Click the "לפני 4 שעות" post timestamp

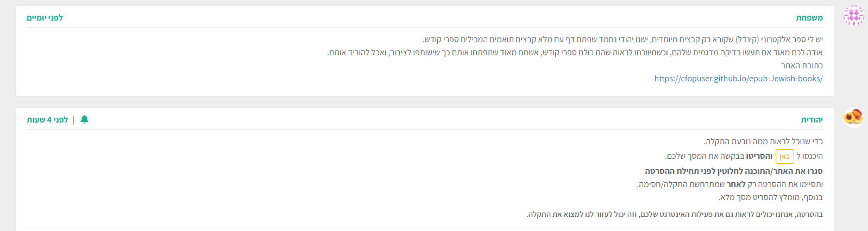click(48, 120)
